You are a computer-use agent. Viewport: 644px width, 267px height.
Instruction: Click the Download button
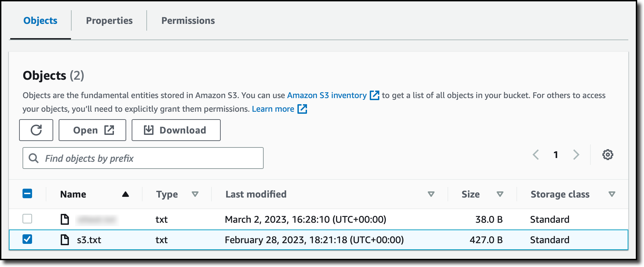[x=176, y=130]
